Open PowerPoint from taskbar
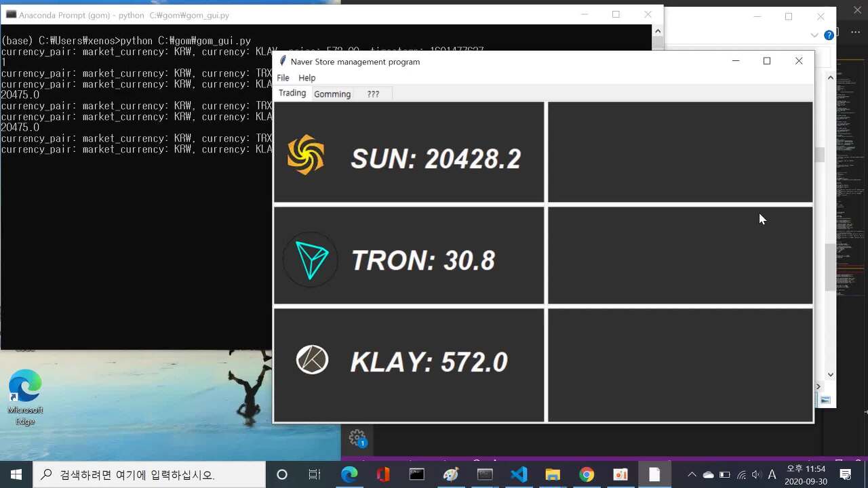The image size is (868, 488). coord(620,474)
